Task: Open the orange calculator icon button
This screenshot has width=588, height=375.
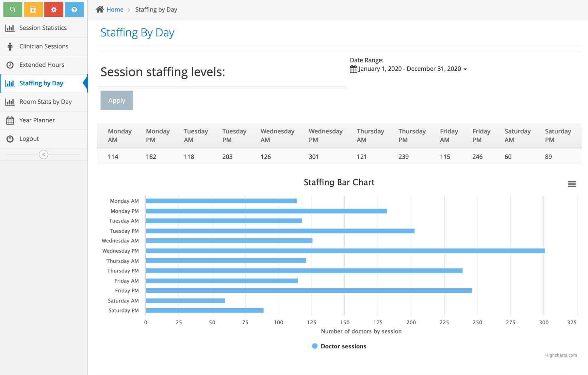Action: 33,9
